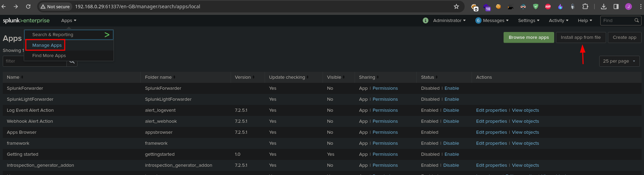Toggle the browser side panel icon

[x=616, y=7]
